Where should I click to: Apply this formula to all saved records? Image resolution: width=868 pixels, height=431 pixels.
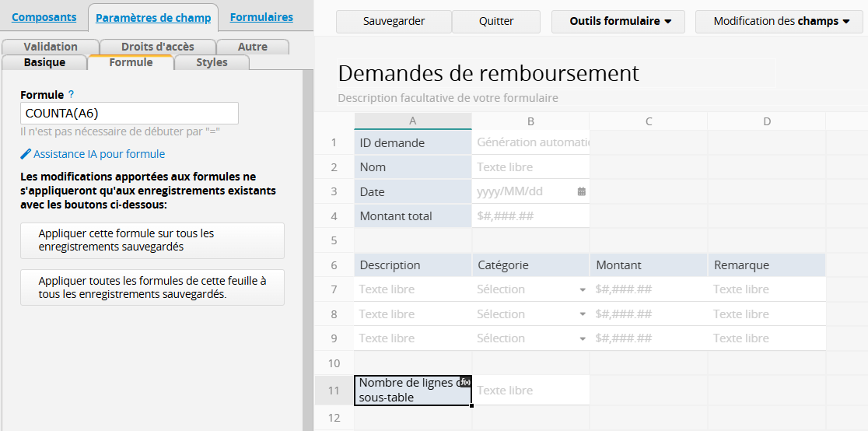pos(152,240)
